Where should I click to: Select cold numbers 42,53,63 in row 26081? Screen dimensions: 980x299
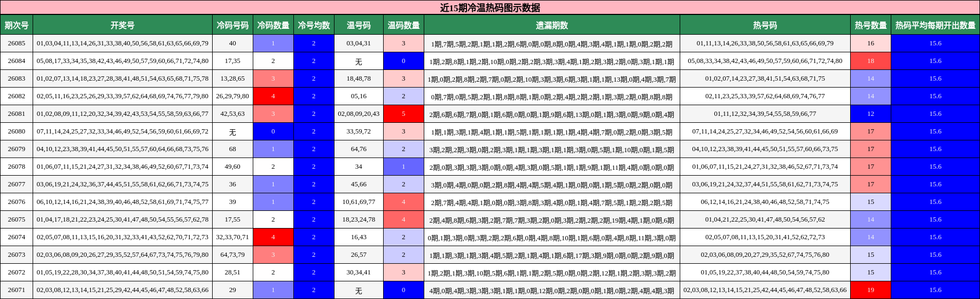point(232,114)
